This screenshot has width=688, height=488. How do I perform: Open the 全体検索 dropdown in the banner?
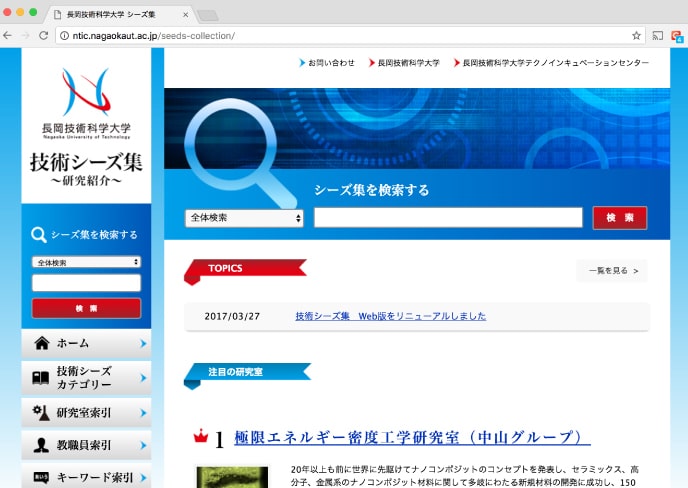coord(244,218)
